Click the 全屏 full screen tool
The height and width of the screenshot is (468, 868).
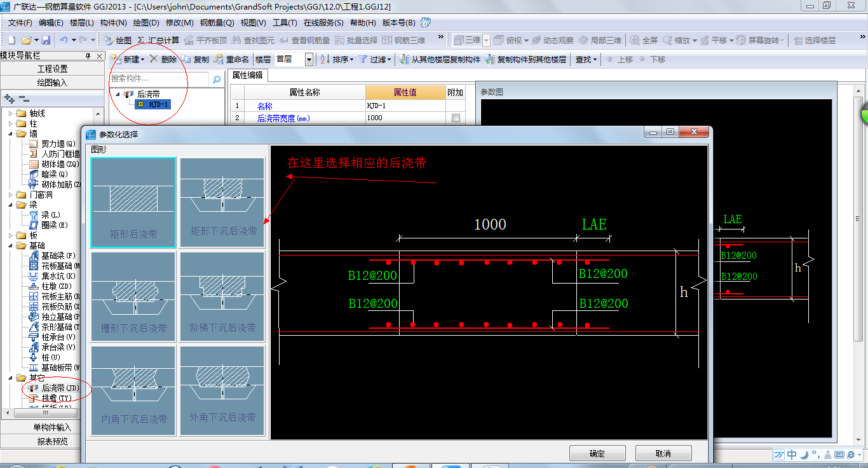tap(644, 40)
